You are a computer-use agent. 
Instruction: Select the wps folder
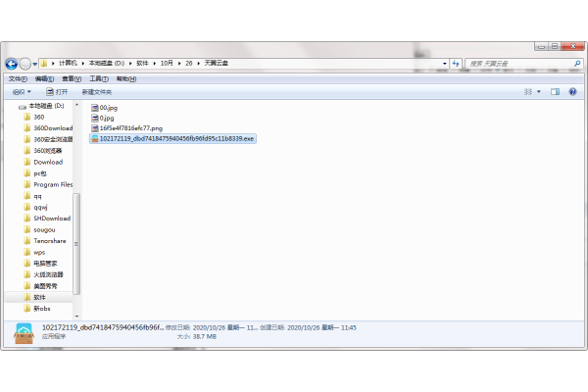click(34, 252)
